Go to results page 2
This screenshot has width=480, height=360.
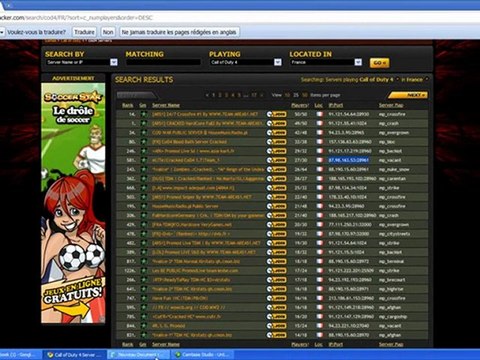pos(220,95)
